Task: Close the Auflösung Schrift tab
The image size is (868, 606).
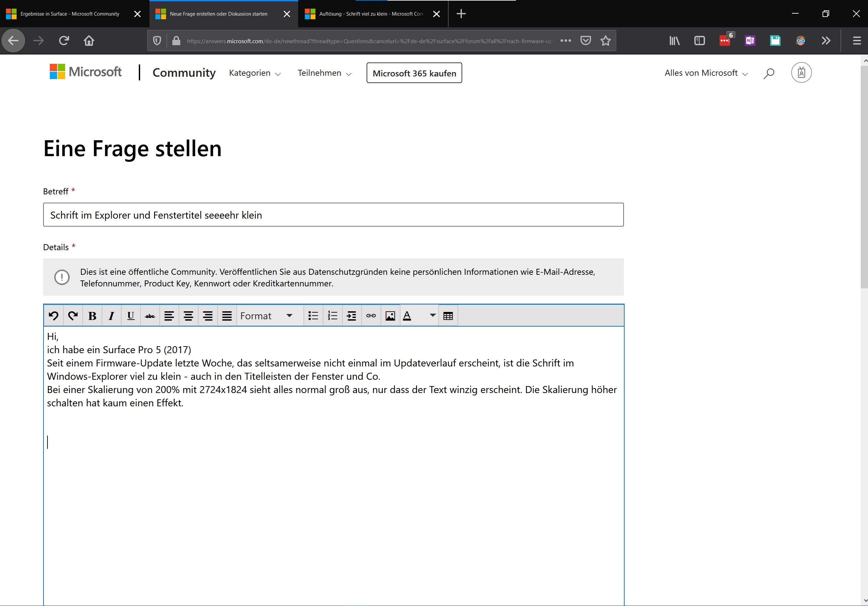Action: tap(436, 14)
